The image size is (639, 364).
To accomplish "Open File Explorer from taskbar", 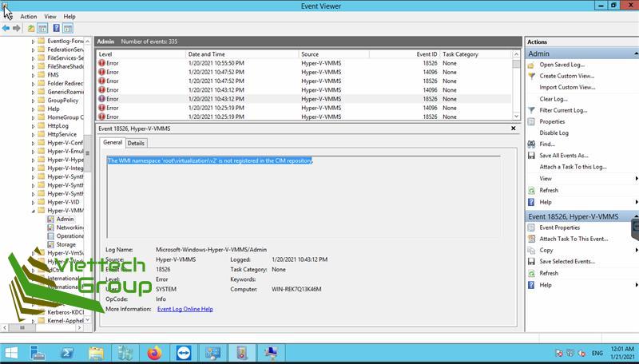I will 97,353.
